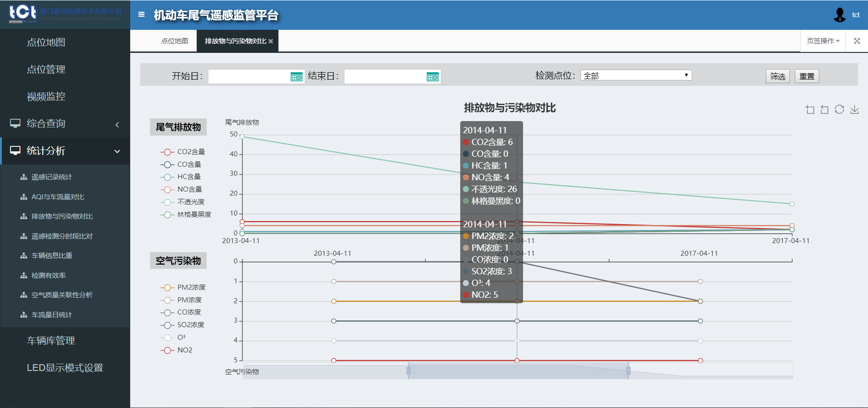Click the 开始日 date input field

(x=256, y=77)
